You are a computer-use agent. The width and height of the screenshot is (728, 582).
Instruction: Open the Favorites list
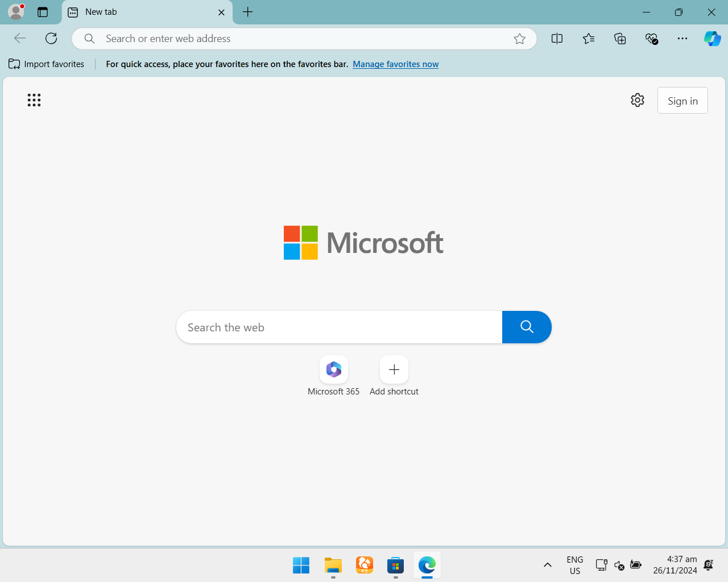click(589, 38)
